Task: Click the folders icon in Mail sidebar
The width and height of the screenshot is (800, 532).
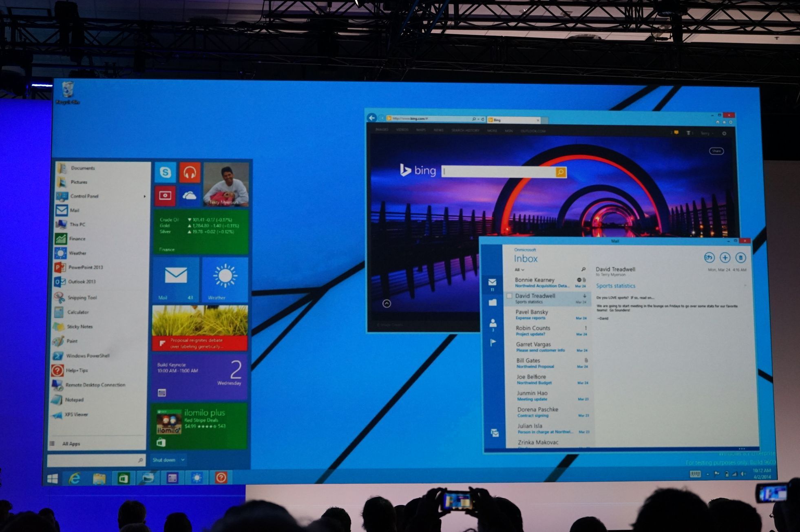Action: [x=493, y=302]
